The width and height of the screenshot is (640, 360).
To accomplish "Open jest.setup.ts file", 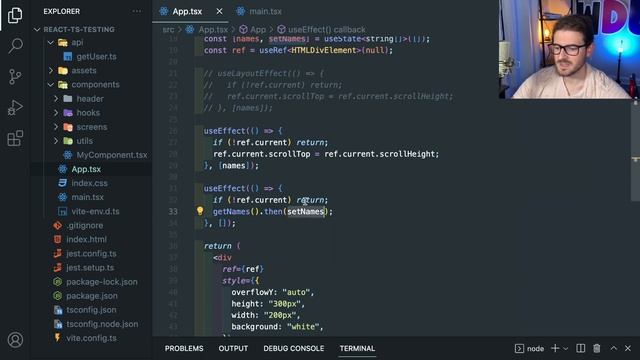I will 91,268.
